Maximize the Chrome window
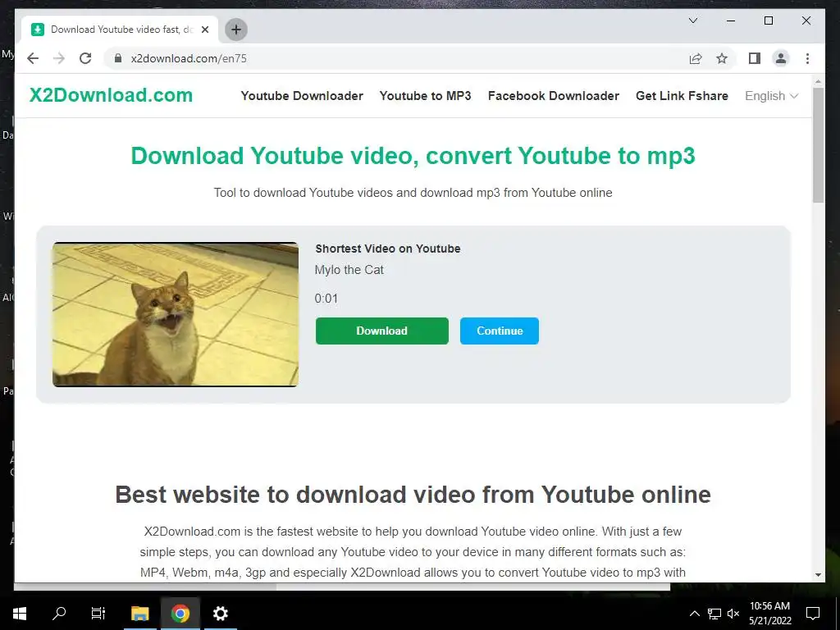 768,21
